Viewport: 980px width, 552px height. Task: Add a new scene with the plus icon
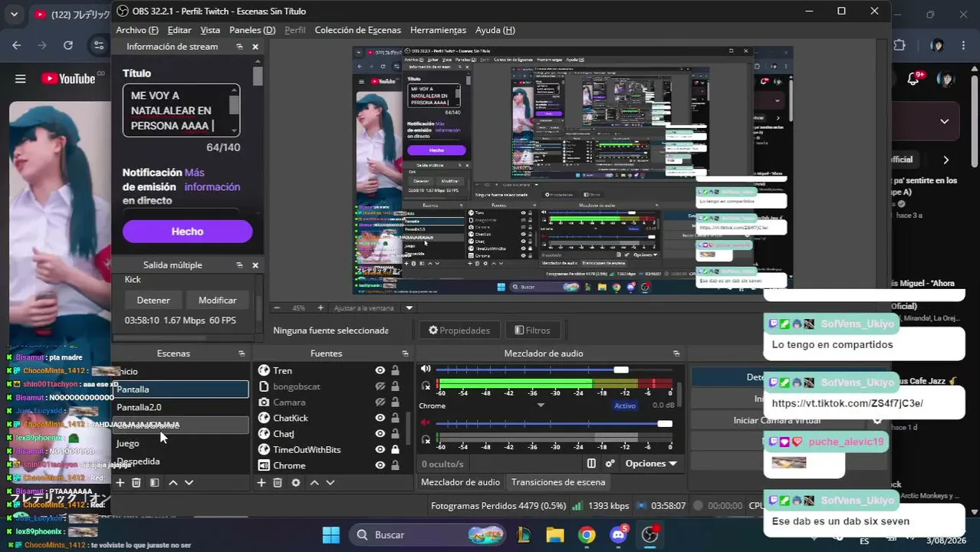click(120, 482)
